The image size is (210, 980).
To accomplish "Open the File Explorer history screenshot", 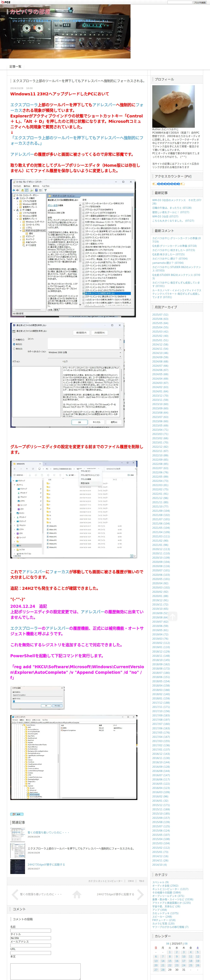I will 74,509.
